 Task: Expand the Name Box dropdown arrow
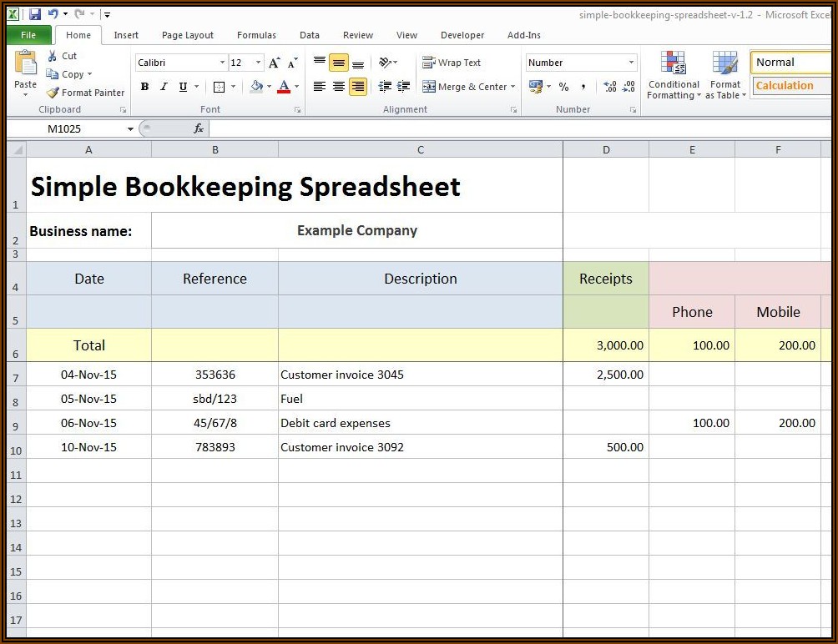pos(130,129)
